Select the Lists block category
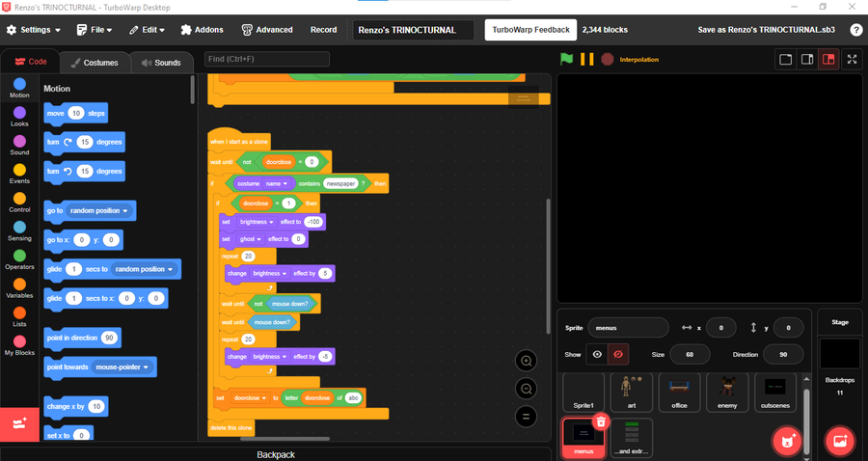 coord(19,317)
